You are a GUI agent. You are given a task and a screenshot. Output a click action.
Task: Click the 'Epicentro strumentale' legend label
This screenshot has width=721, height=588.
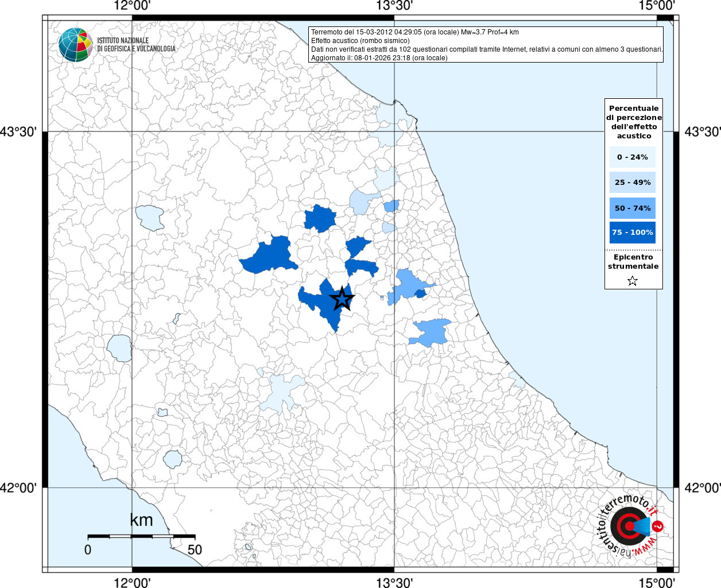pos(633,262)
